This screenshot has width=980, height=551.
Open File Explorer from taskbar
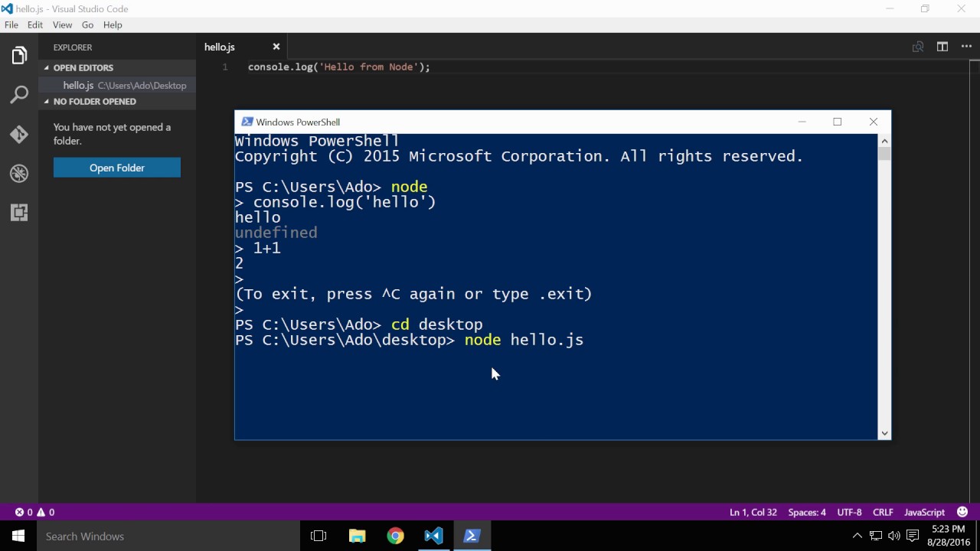point(357,536)
